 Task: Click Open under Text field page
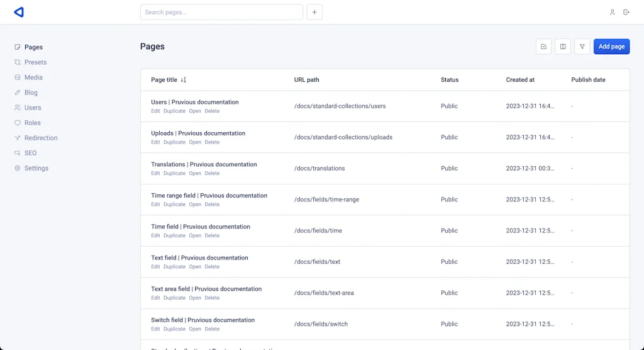point(195,267)
